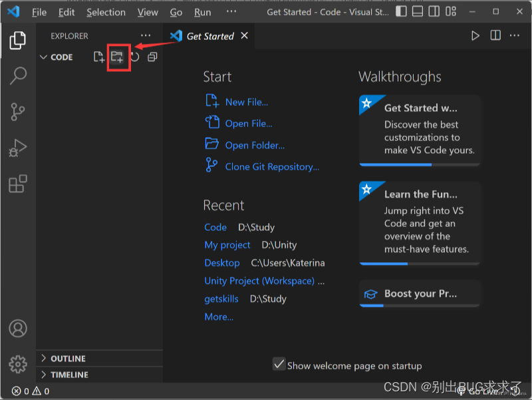Open the Go menu

point(176,12)
